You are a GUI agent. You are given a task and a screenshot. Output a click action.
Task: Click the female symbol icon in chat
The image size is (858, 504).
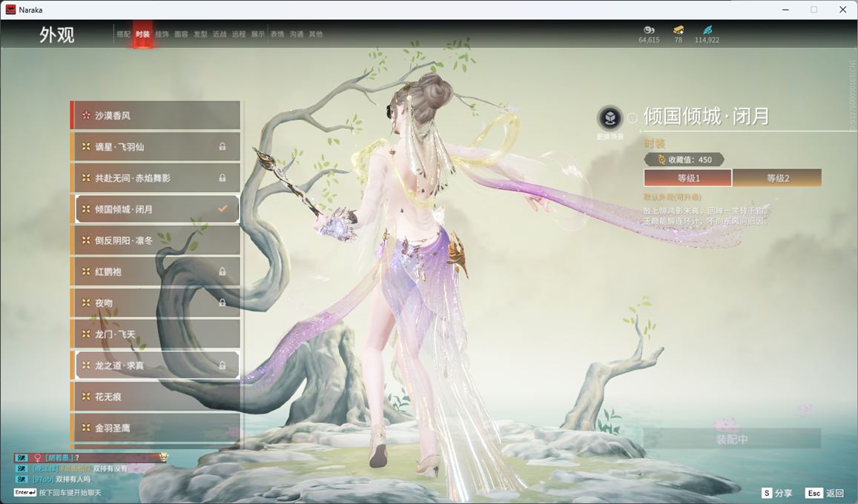point(38,457)
